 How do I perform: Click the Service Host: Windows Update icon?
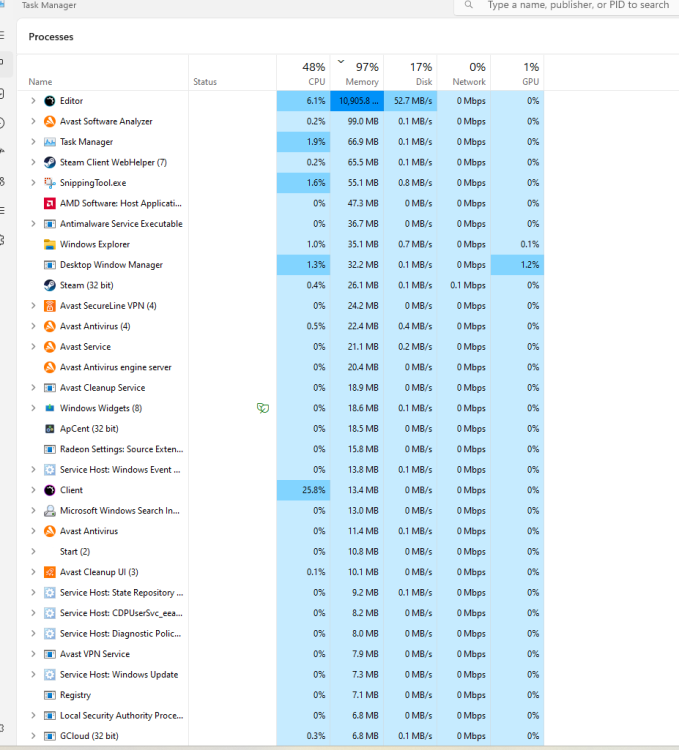tap(50, 674)
